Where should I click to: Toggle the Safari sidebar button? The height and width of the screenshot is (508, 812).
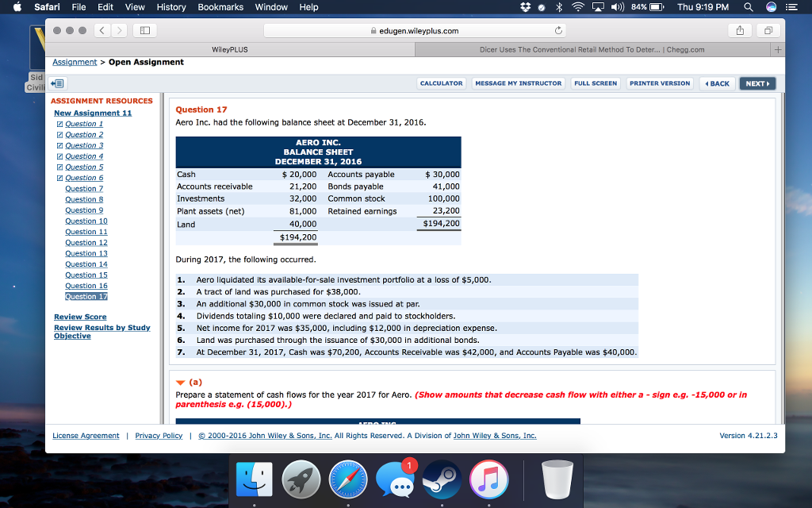(x=145, y=31)
